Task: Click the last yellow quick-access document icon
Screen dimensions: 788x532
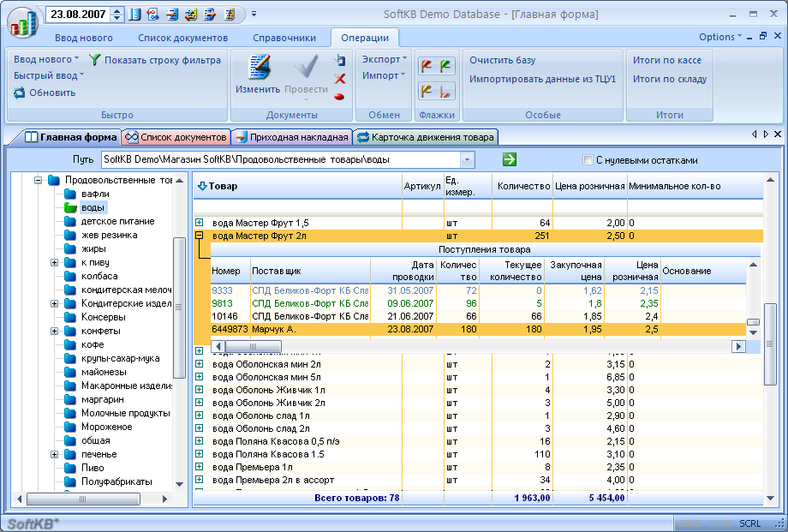Action: pyautogui.click(x=230, y=14)
